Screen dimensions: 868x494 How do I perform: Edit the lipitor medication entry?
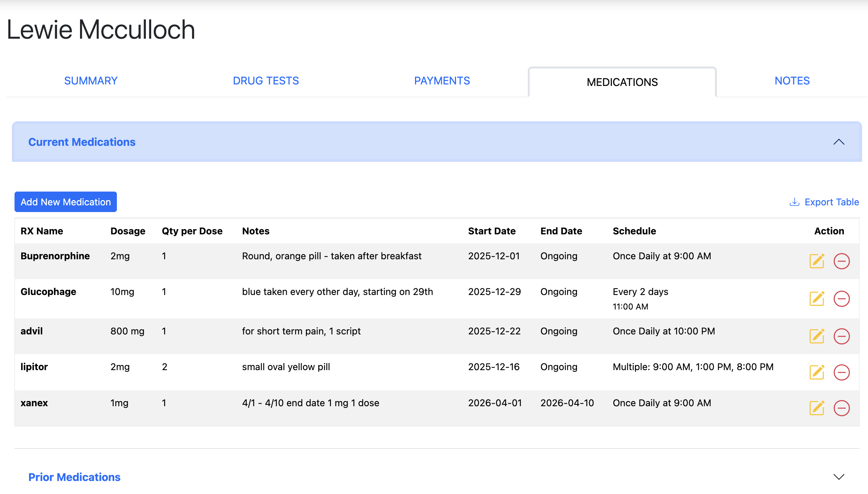point(817,372)
